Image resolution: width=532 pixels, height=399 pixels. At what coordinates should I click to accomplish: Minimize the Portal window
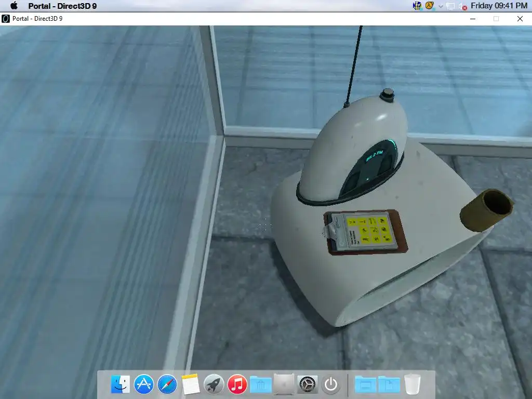pyautogui.click(x=473, y=19)
